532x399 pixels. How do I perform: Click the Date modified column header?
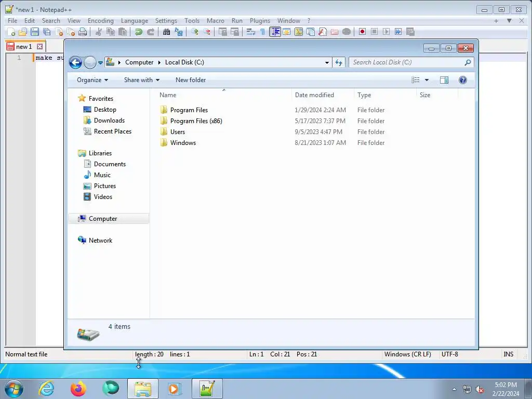[x=323, y=95]
